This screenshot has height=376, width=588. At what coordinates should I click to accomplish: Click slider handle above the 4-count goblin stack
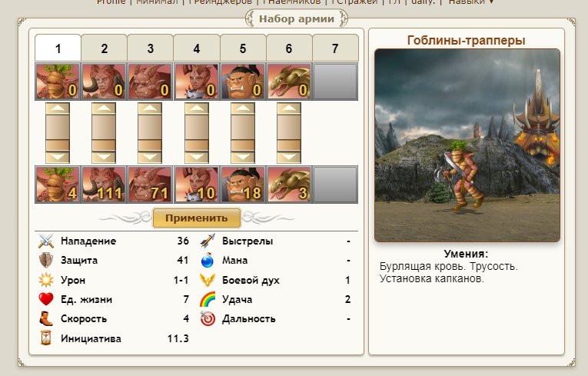pyautogui.click(x=58, y=145)
